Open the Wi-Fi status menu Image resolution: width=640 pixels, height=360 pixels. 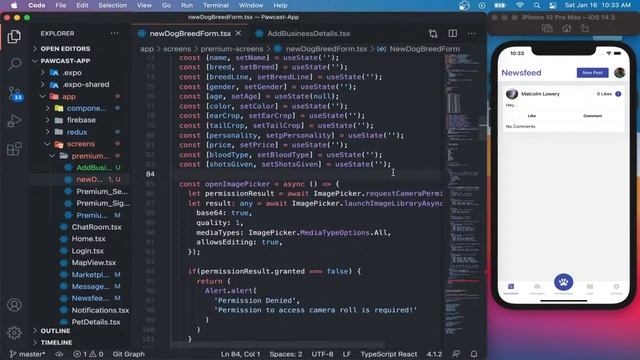pos(520,5)
